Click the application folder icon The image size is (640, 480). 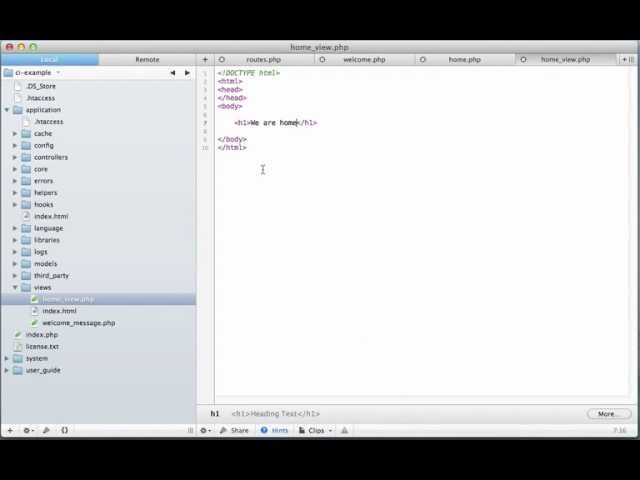18,110
